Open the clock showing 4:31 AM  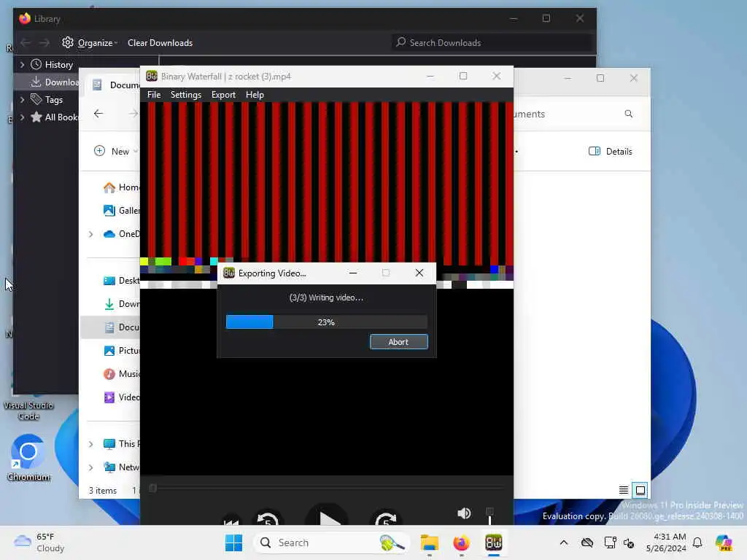click(x=666, y=542)
